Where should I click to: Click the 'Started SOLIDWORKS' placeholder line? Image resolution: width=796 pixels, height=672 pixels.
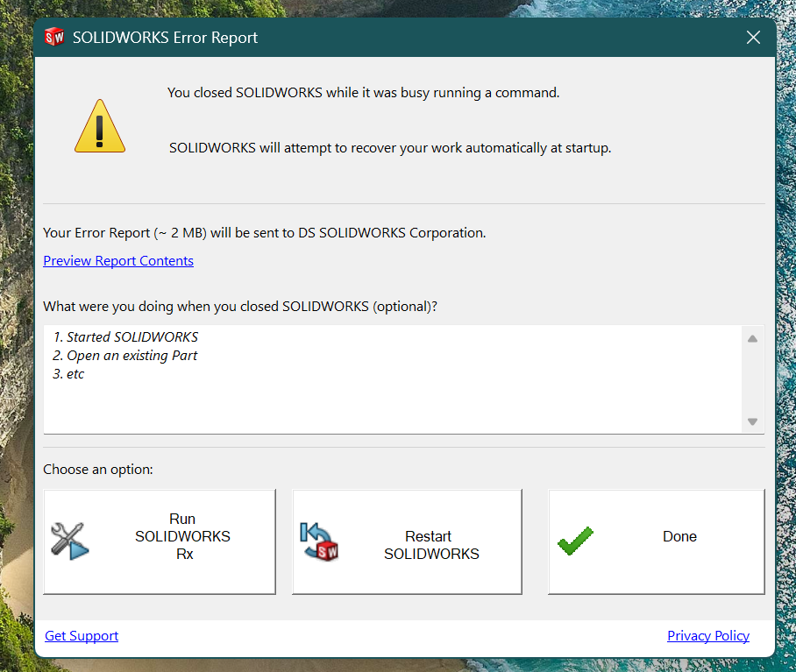tap(125, 337)
